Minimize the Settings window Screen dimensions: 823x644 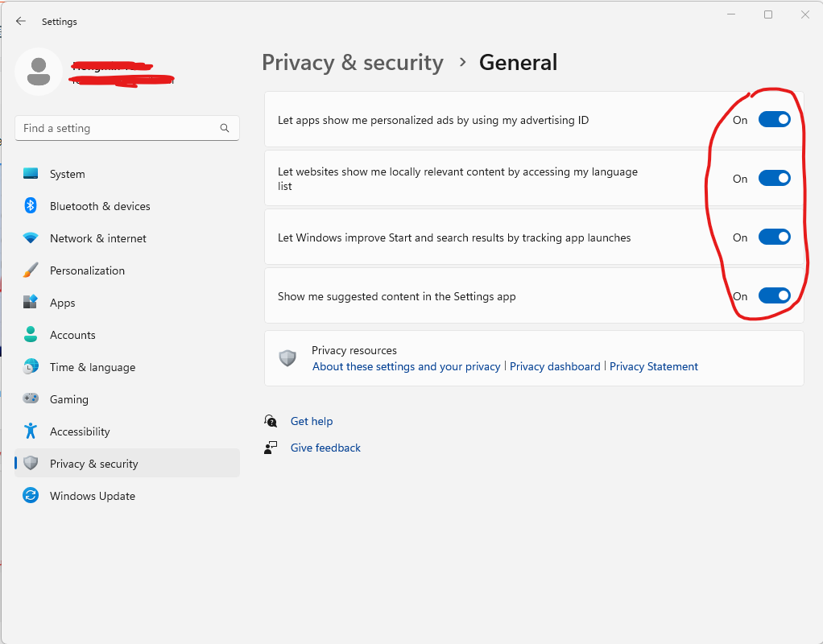point(731,14)
